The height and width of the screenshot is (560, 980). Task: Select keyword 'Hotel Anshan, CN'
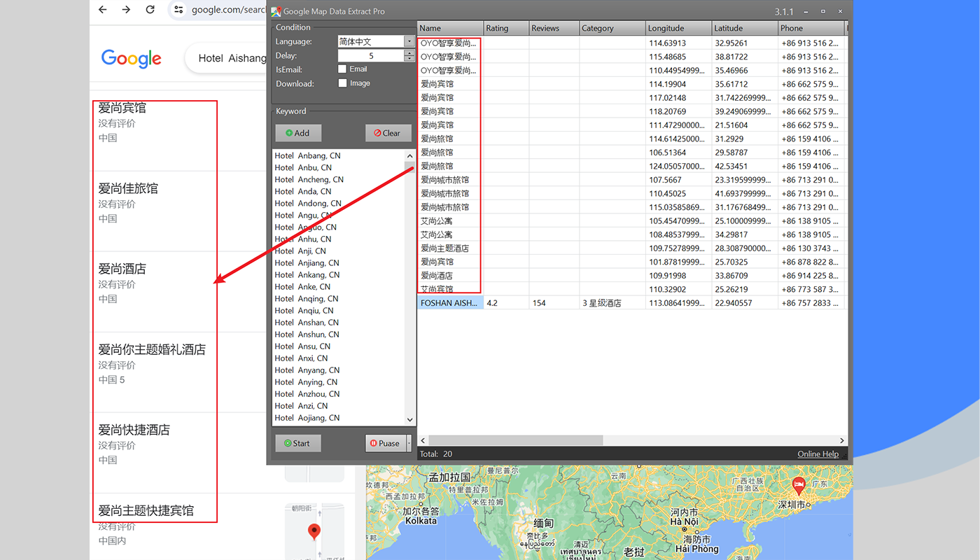307,322
